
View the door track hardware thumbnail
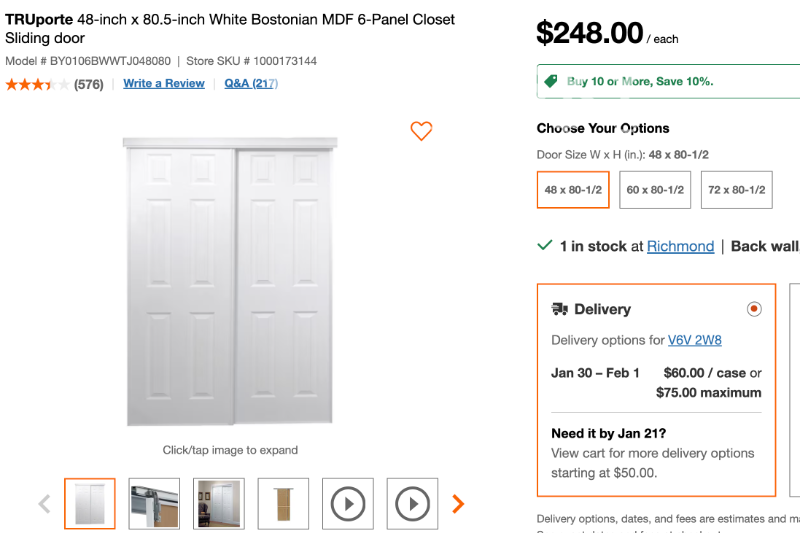click(154, 504)
